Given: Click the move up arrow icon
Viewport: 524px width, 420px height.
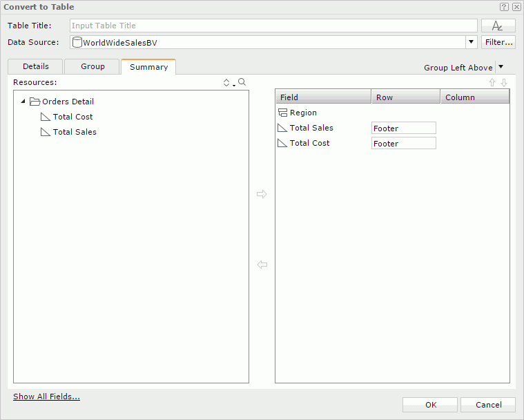Looking at the screenshot, I should coord(492,83).
